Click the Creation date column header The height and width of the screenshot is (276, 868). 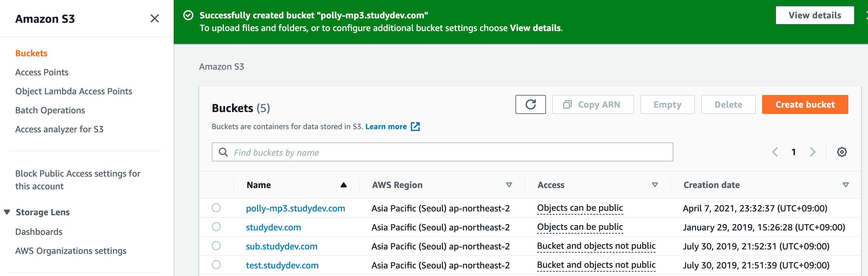pos(711,185)
